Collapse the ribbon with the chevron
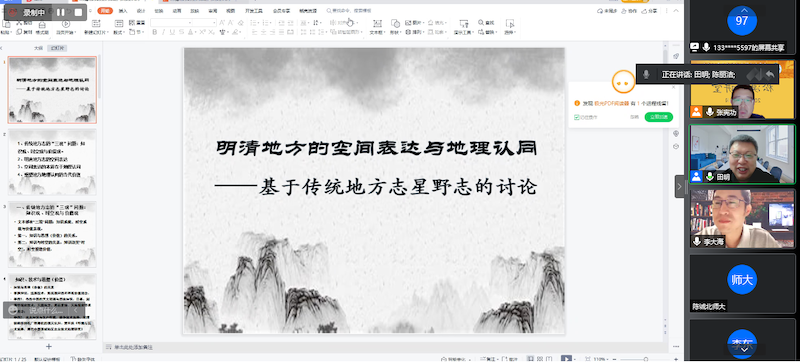Viewport: 800px width, 363px height. pyautogui.click(x=677, y=11)
